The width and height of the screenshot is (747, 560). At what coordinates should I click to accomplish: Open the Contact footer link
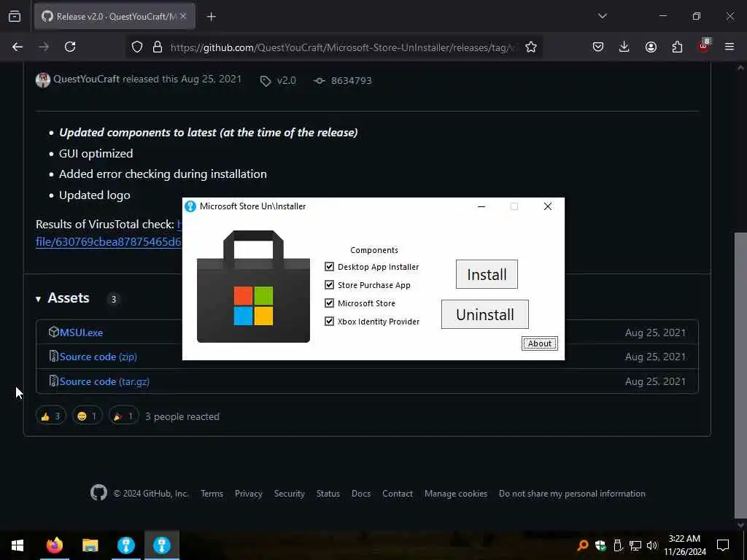[398, 494]
